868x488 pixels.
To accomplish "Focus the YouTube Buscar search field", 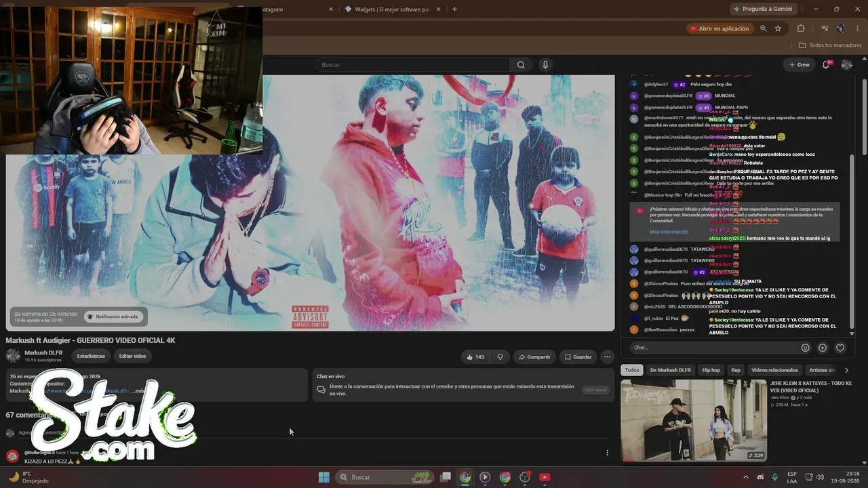I will [x=412, y=65].
